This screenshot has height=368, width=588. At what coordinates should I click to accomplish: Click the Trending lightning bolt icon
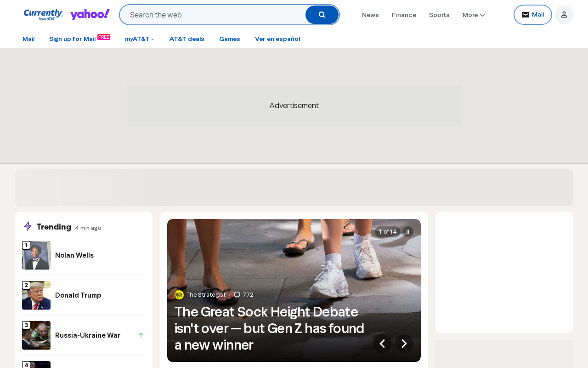pos(28,226)
